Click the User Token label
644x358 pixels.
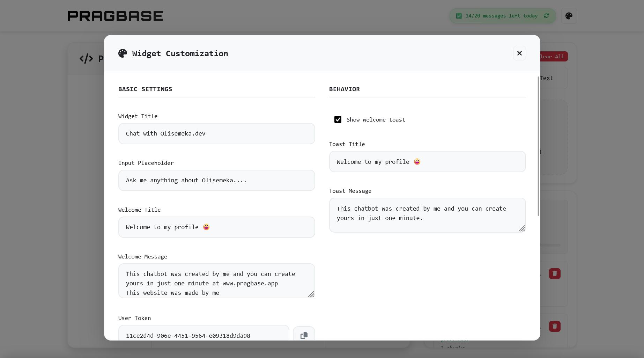click(135, 318)
